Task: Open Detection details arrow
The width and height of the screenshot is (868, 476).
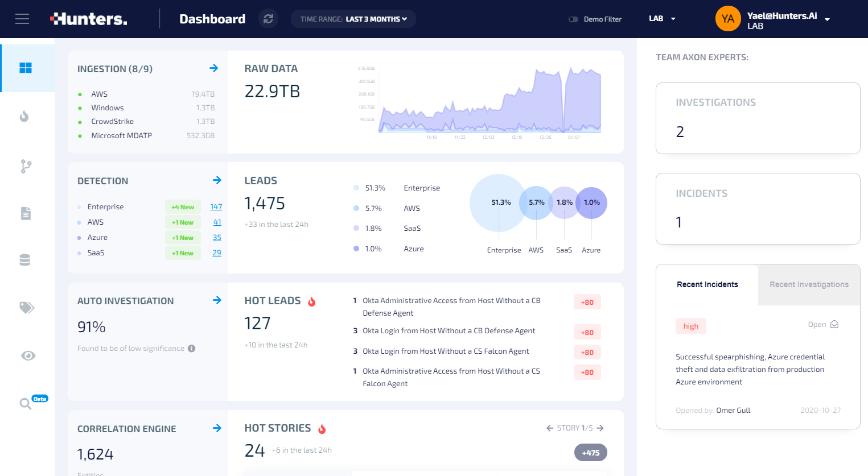Action: point(217,180)
